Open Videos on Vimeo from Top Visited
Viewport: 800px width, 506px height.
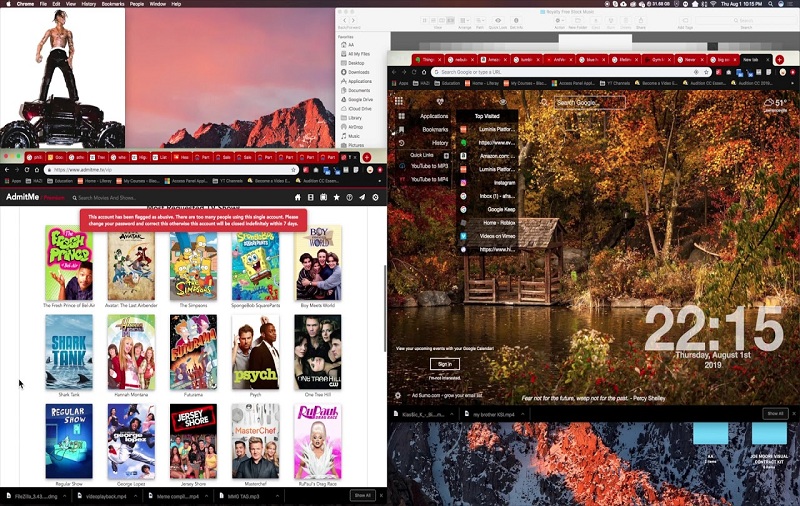click(x=488, y=236)
